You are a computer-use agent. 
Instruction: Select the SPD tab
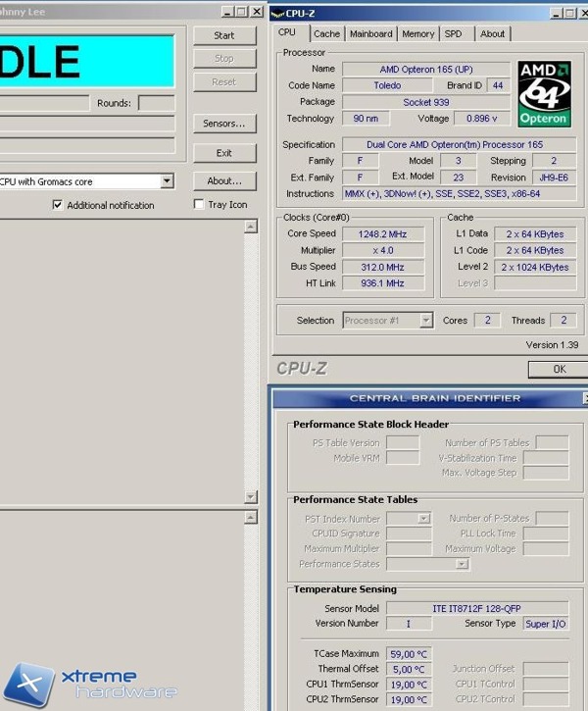point(453,33)
